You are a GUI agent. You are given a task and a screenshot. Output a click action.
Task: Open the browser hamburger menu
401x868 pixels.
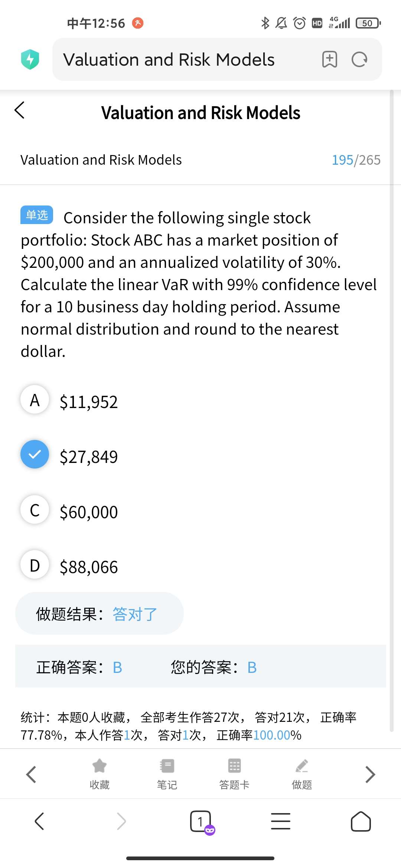point(281,821)
